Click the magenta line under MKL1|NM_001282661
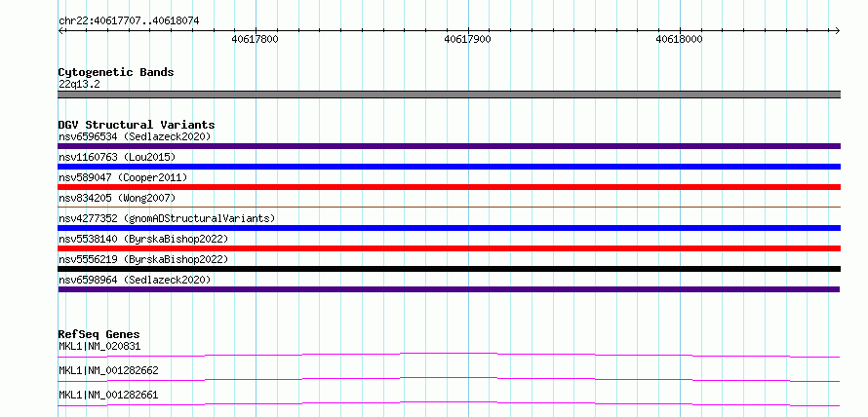Screen dimensions: 868x417 coord(449,402)
